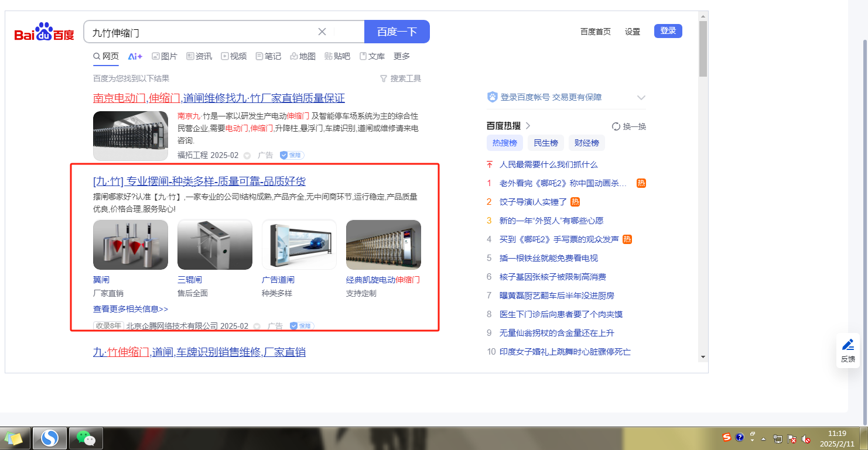The image size is (868, 450).
Task: Click the blue help question mark tray icon
Action: [740, 437]
